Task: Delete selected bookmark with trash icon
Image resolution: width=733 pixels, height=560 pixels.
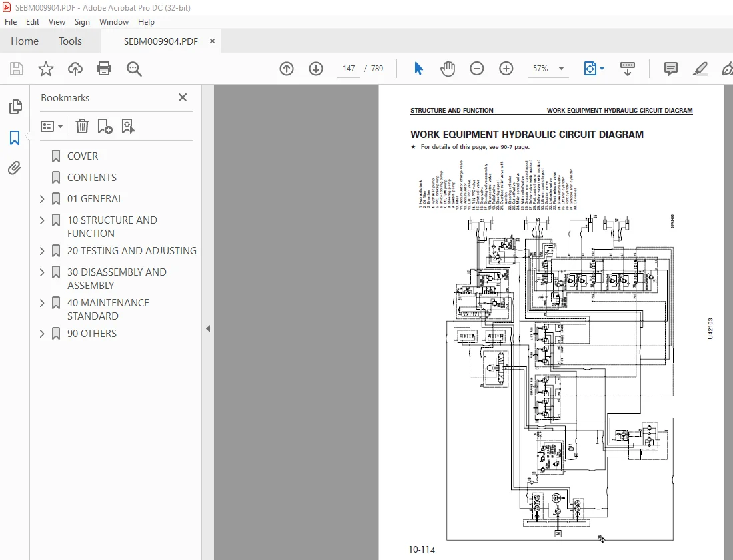Action: 82,126
